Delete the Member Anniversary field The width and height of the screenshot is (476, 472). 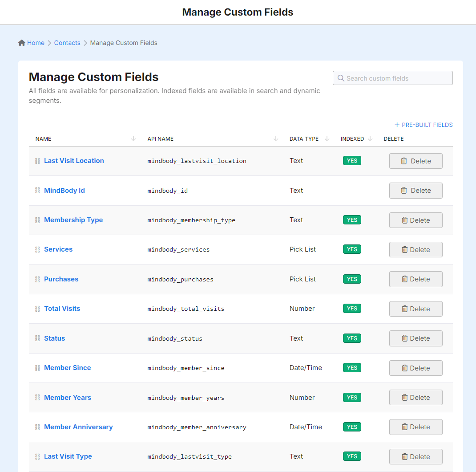click(x=415, y=427)
